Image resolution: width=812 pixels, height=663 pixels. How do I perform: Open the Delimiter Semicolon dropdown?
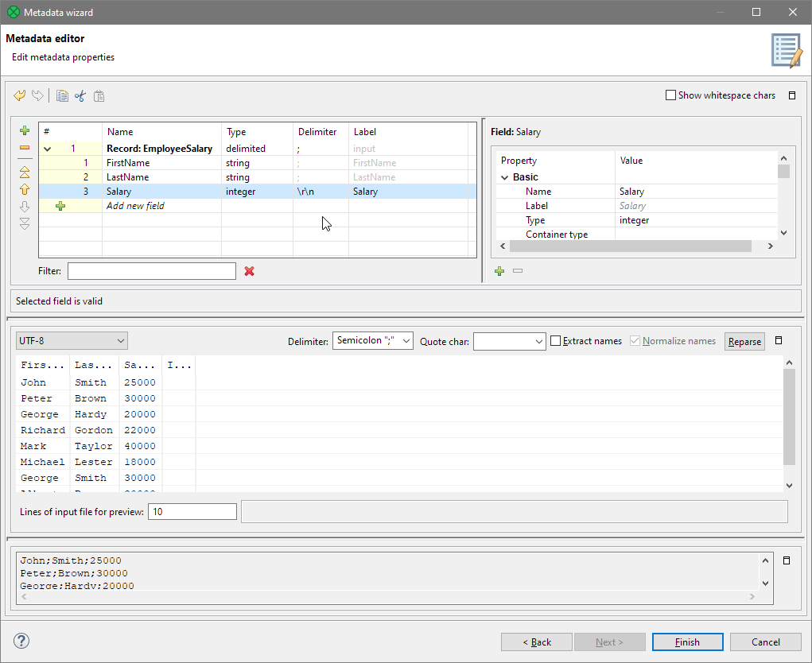point(372,341)
